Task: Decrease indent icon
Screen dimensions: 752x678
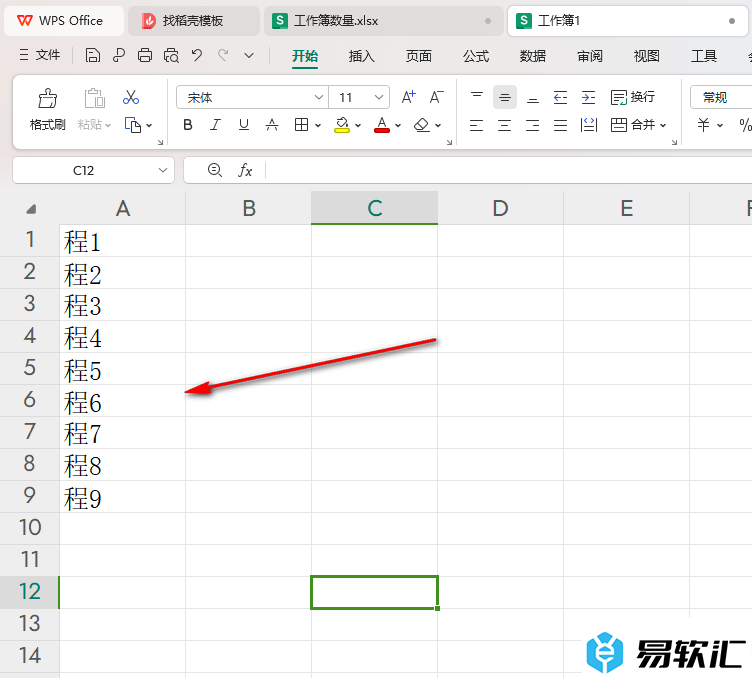Action: click(x=560, y=97)
